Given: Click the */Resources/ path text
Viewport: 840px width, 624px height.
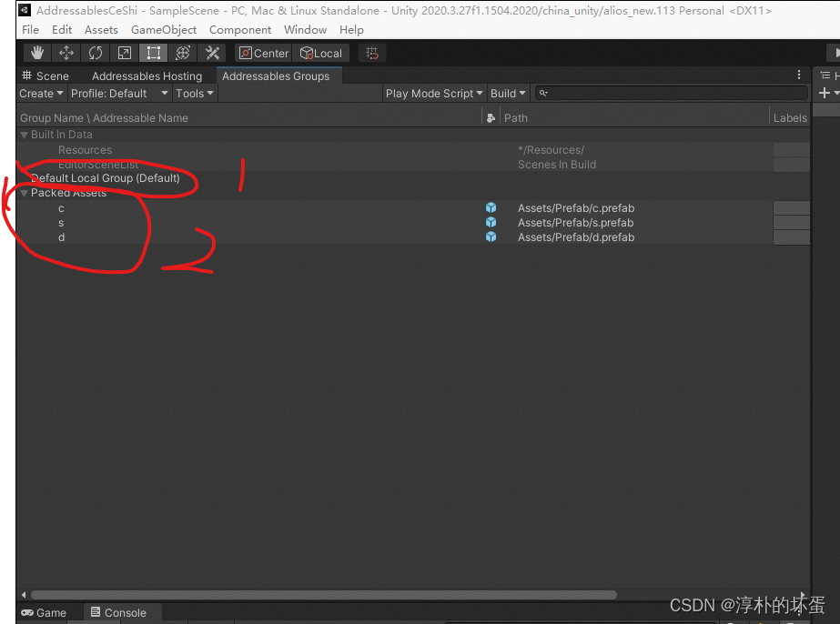Looking at the screenshot, I should [x=551, y=150].
